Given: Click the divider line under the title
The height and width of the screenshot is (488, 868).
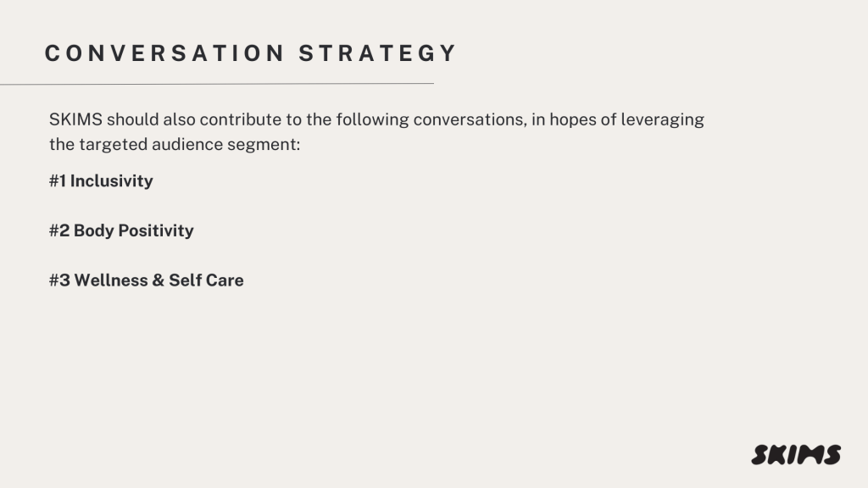Looking at the screenshot, I should pos(217,84).
